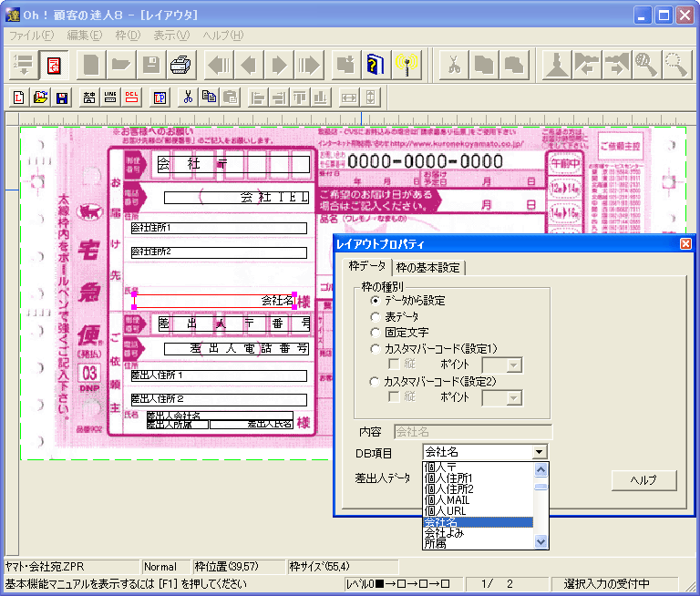Click dropdown list scrollbar up arrow
700x596 pixels.
pyautogui.click(x=540, y=469)
